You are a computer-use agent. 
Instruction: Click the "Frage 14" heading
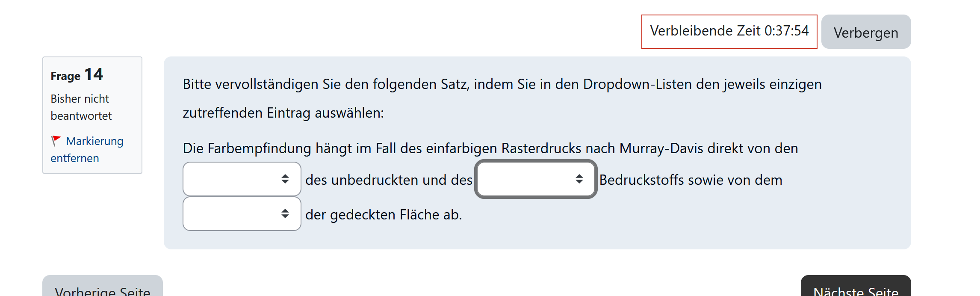tap(77, 75)
